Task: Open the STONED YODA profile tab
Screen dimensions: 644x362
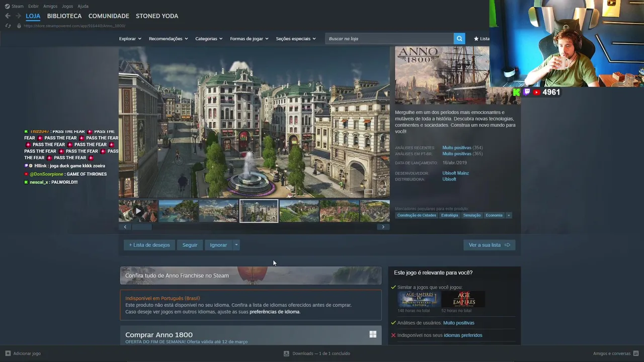Action: click(157, 16)
